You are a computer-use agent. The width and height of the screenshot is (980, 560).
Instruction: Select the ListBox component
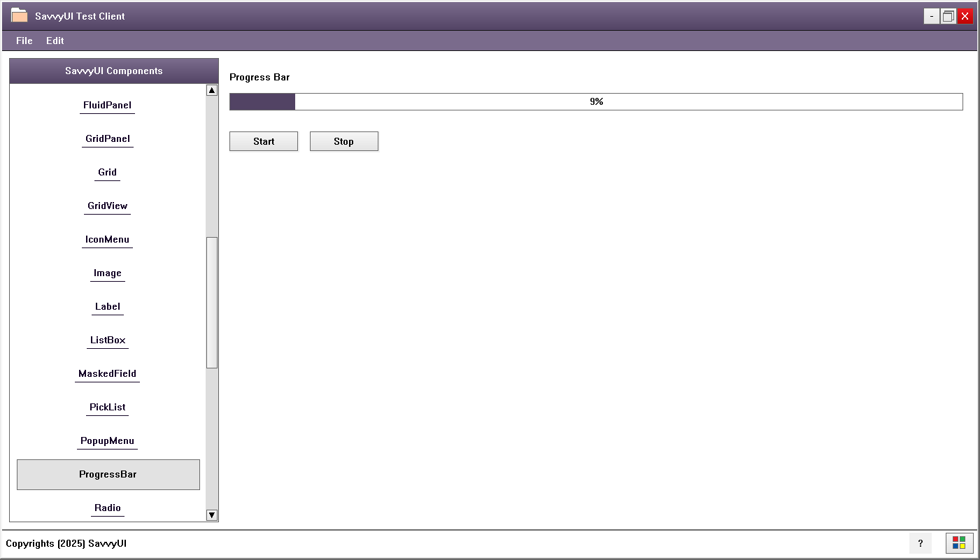[x=107, y=340]
